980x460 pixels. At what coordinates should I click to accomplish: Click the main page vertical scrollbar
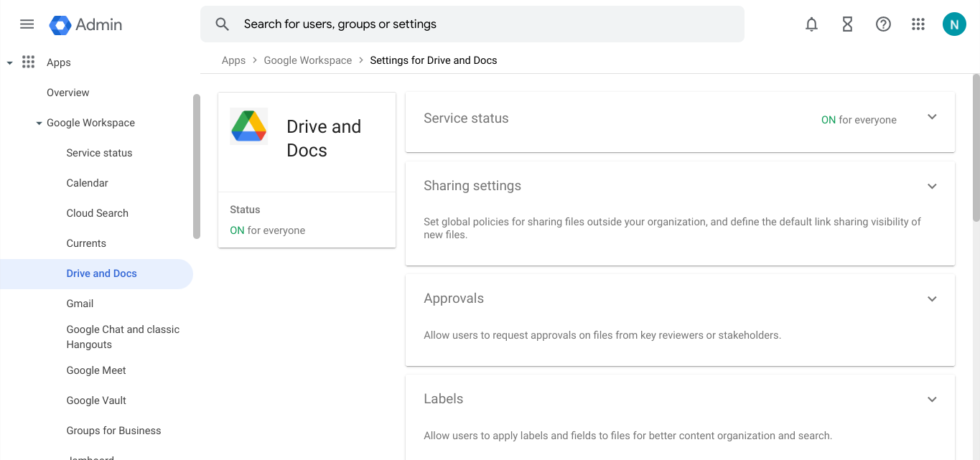(976, 147)
